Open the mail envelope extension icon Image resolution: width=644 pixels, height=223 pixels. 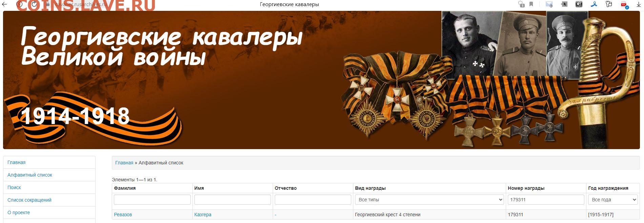(549, 4)
